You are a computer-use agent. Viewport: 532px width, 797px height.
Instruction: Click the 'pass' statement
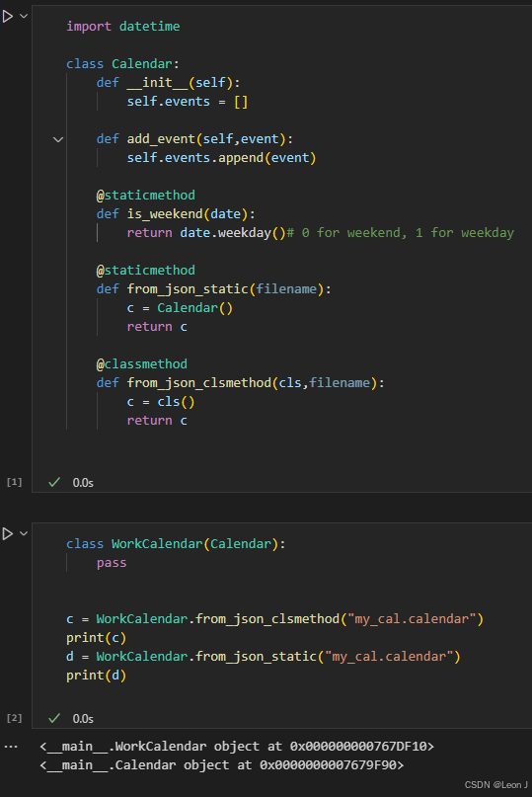[x=112, y=563]
